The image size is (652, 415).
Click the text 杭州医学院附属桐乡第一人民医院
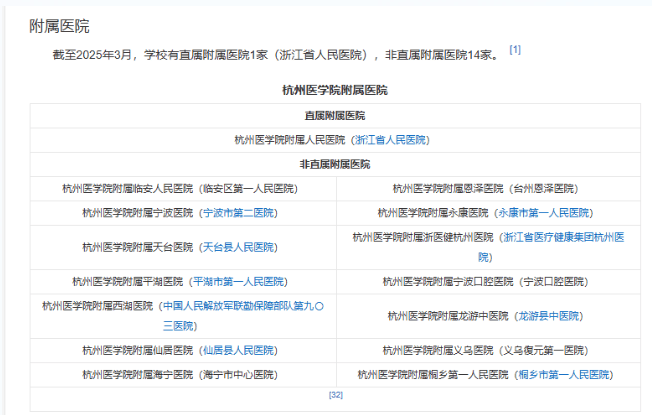pos(433,375)
